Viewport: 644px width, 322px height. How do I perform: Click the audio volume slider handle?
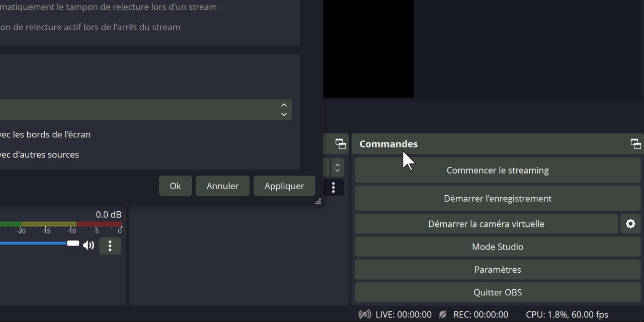(x=73, y=244)
